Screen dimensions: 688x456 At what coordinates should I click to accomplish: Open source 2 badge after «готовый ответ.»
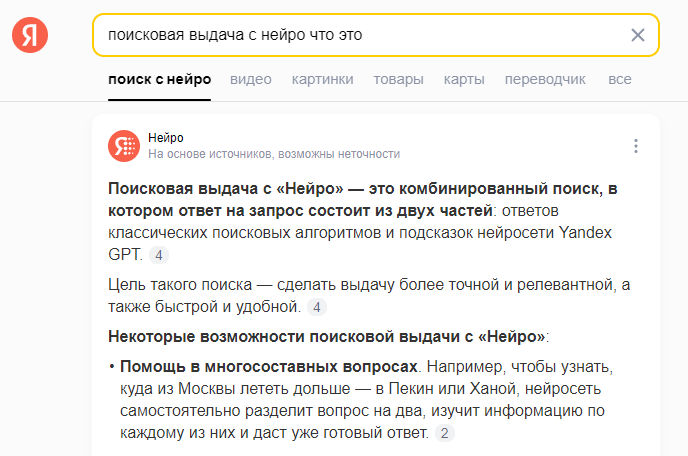coord(444,433)
